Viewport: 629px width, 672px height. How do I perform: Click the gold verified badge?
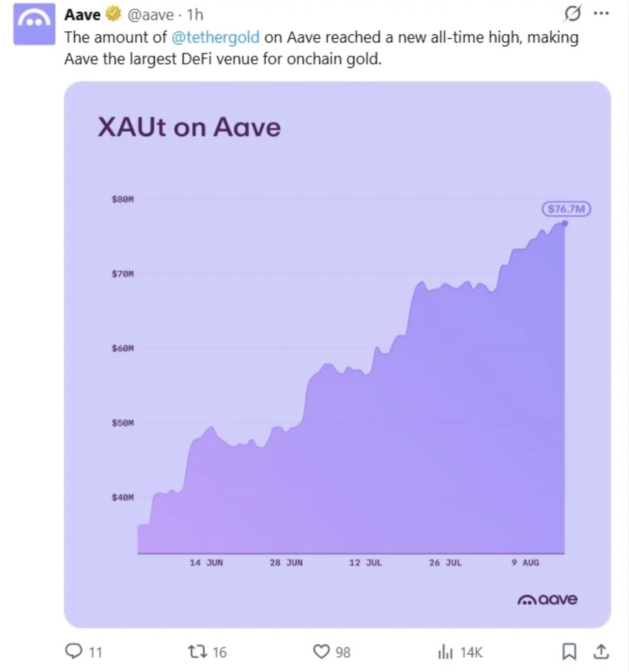pyautogui.click(x=114, y=14)
